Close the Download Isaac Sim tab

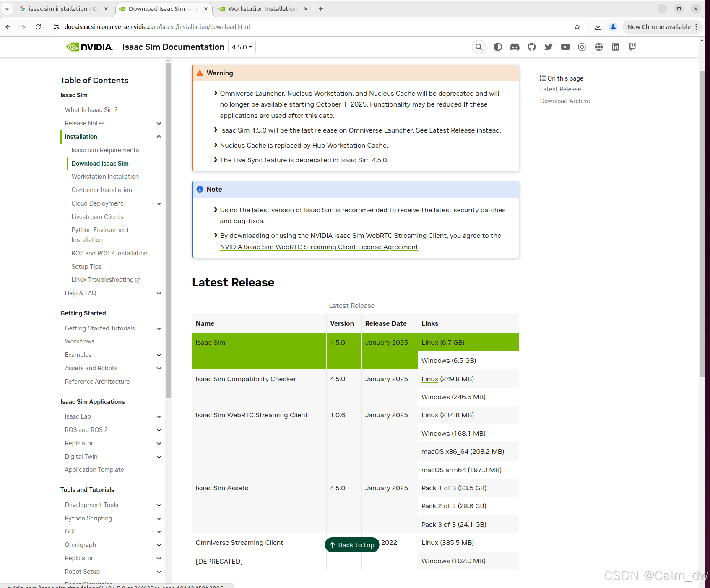pyautogui.click(x=206, y=9)
